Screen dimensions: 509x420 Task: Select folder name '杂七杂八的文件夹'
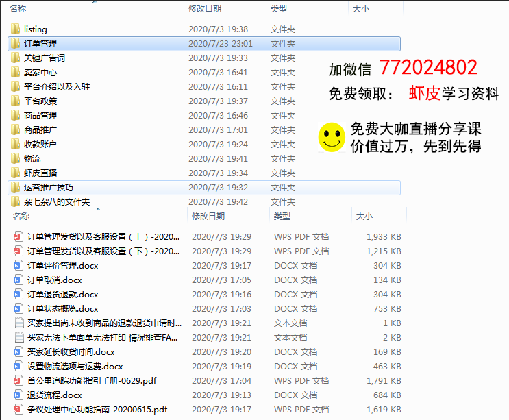point(57,201)
